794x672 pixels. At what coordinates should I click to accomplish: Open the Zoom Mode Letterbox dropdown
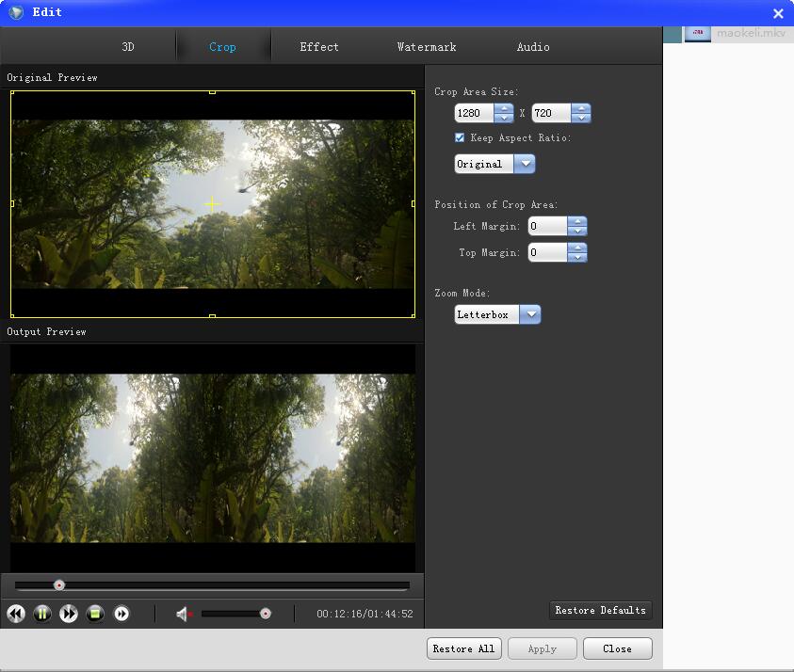click(x=530, y=314)
